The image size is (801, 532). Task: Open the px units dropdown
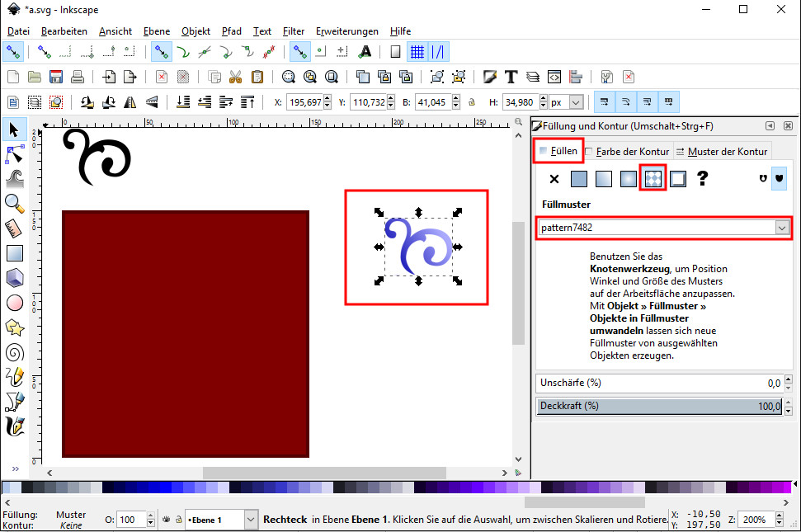[575, 103]
